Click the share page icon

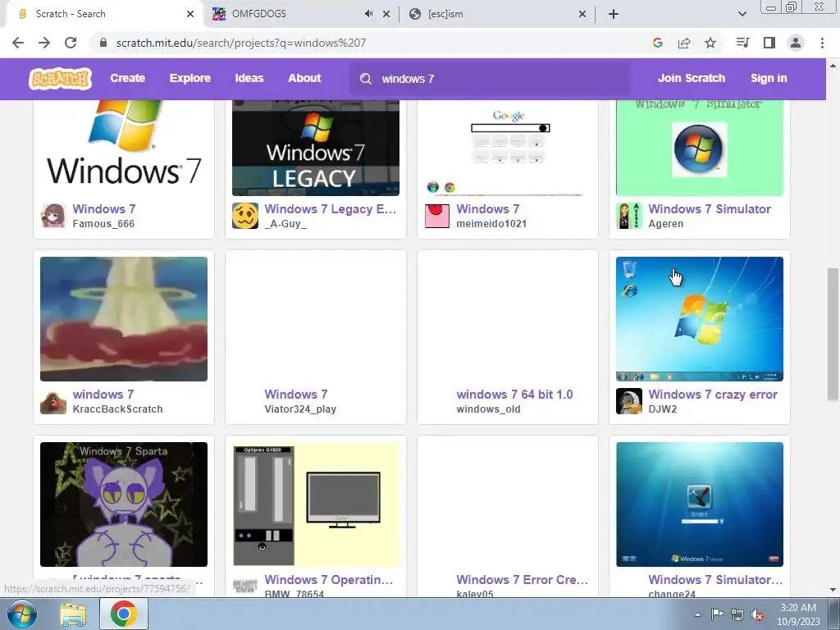[684, 43]
